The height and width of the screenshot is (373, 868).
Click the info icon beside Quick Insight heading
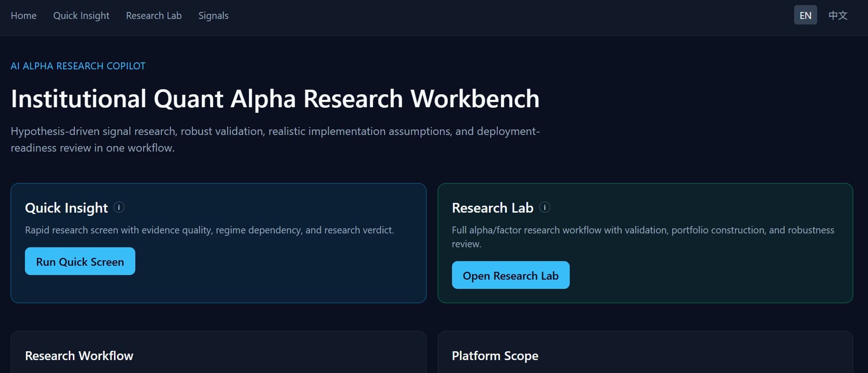(119, 207)
